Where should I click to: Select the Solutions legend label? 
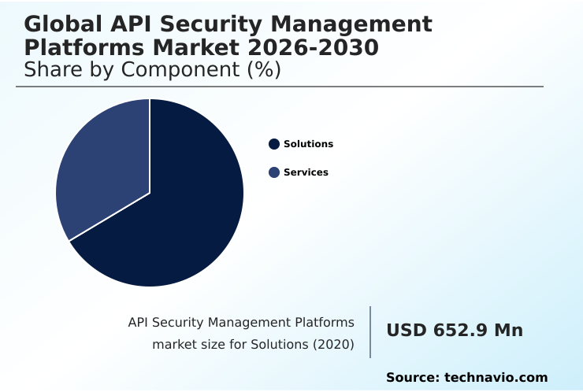[308, 144]
